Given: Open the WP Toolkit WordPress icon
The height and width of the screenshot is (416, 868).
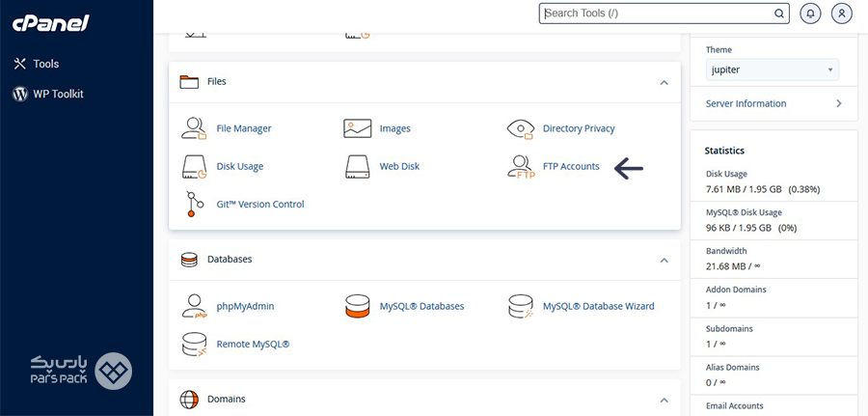Looking at the screenshot, I should tap(20, 94).
